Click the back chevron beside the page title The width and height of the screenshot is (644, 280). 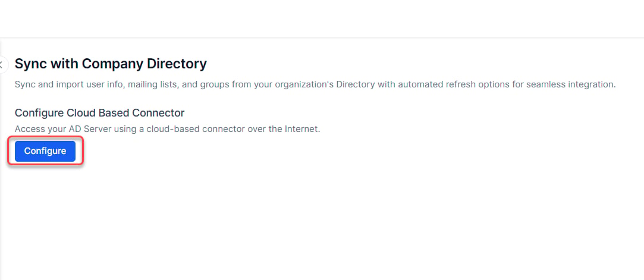pyautogui.click(x=2, y=65)
